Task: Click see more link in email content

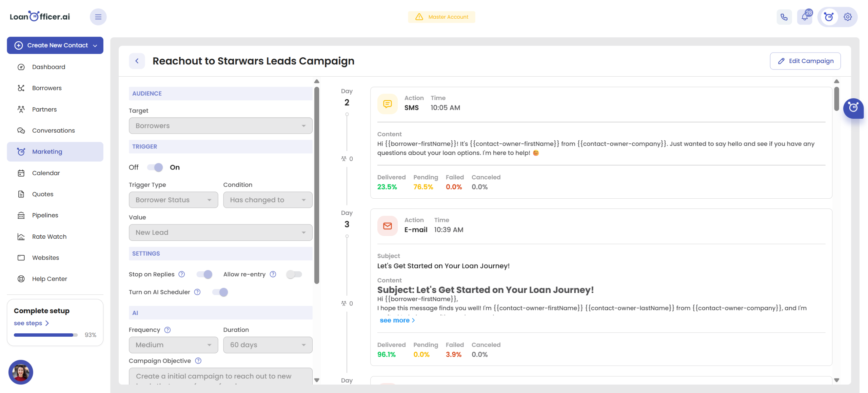Action: (x=397, y=320)
